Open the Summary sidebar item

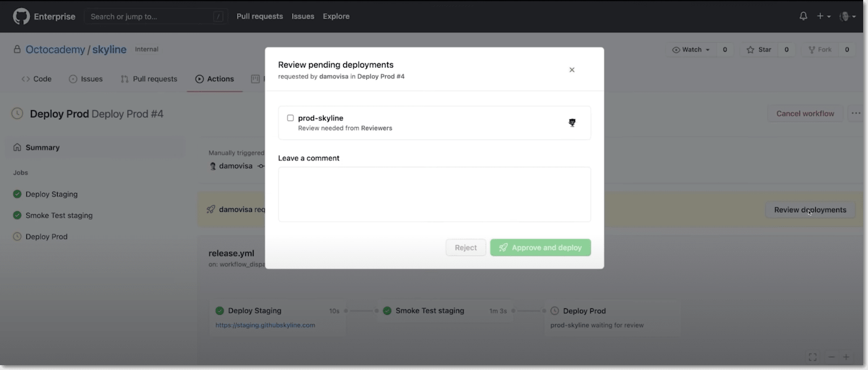click(x=94, y=147)
